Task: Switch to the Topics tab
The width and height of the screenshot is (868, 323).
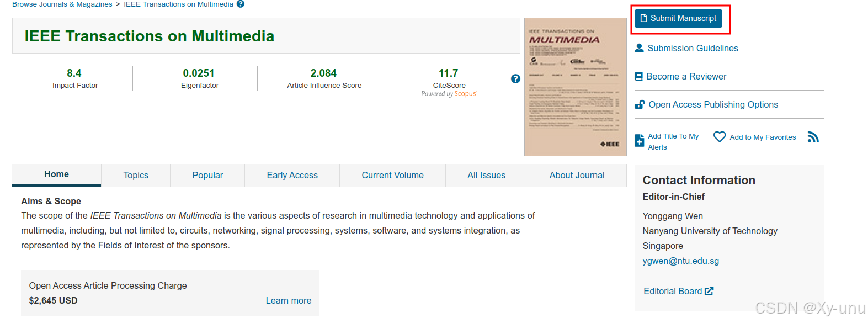Action: click(136, 175)
